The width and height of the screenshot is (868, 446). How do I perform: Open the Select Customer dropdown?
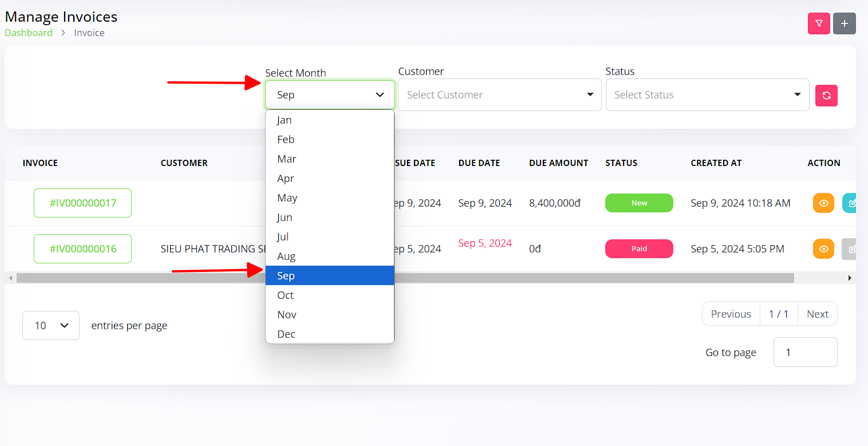coord(500,94)
